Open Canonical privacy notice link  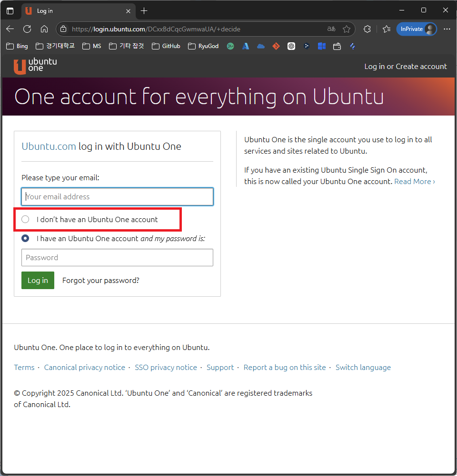coord(84,367)
